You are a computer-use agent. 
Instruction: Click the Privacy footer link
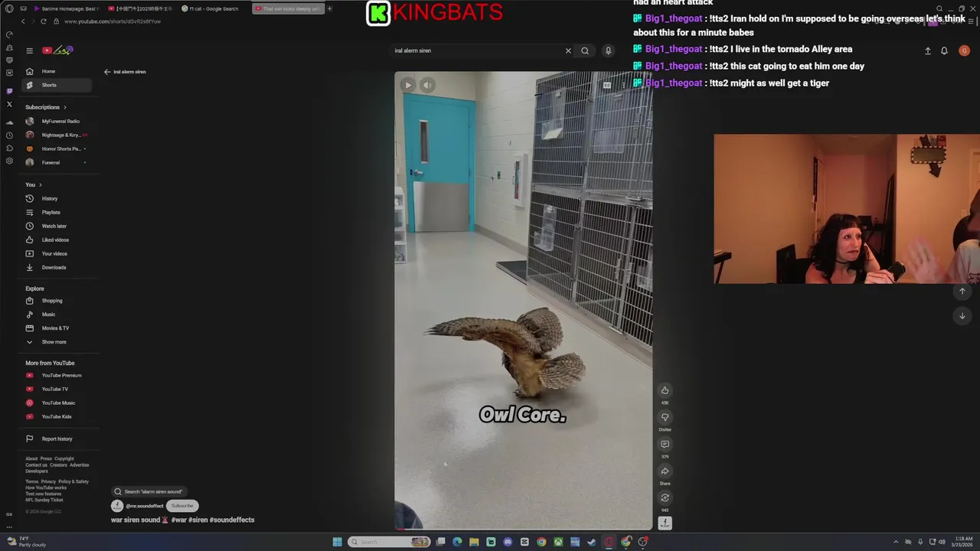pyautogui.click(x=47, y=481)
